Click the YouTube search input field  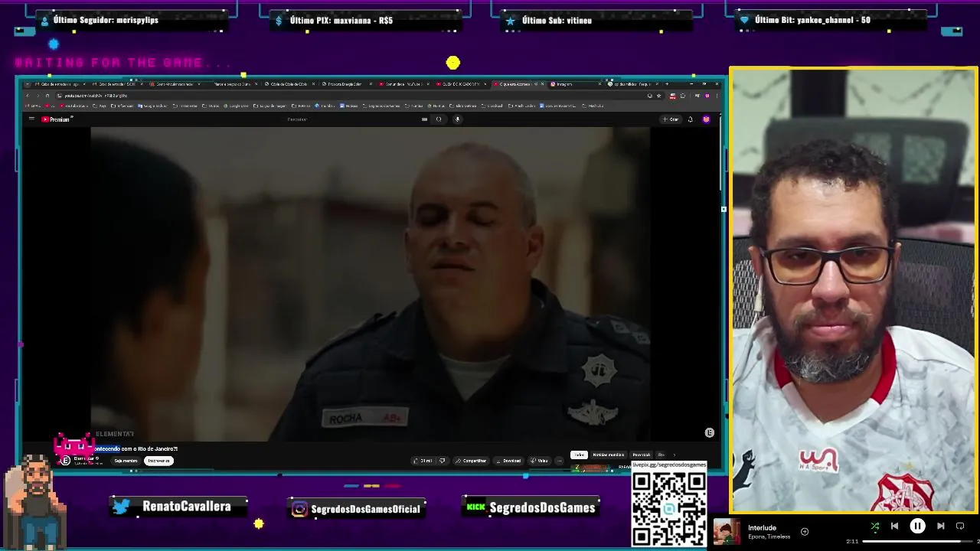352,119
